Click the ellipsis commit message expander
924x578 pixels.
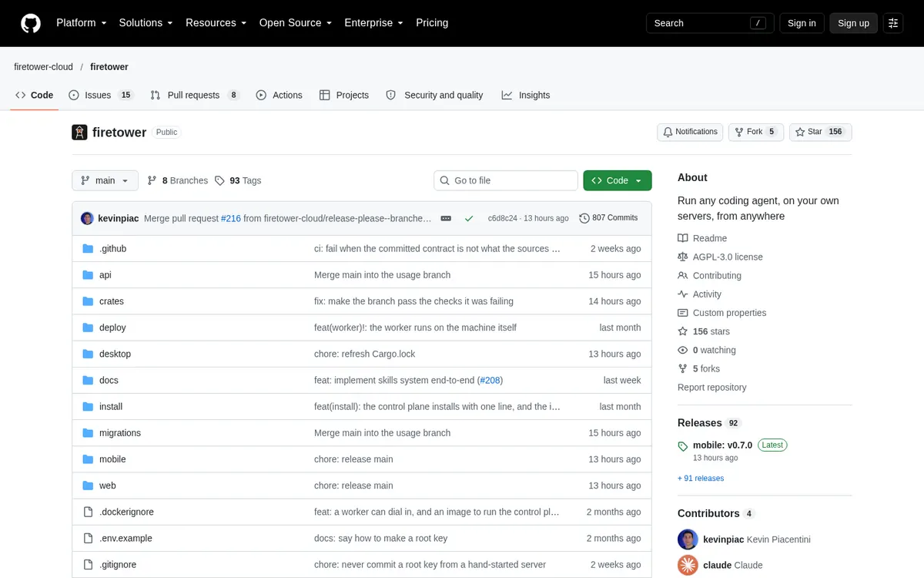446,218
